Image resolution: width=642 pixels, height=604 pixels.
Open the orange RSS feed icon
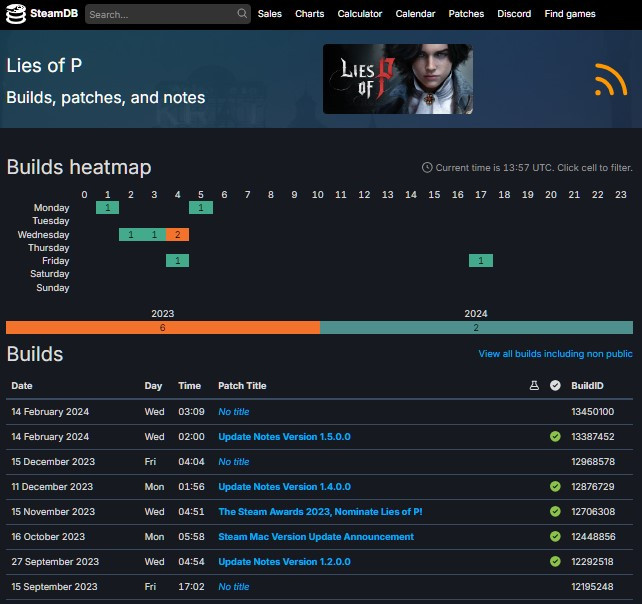(610, 79)
